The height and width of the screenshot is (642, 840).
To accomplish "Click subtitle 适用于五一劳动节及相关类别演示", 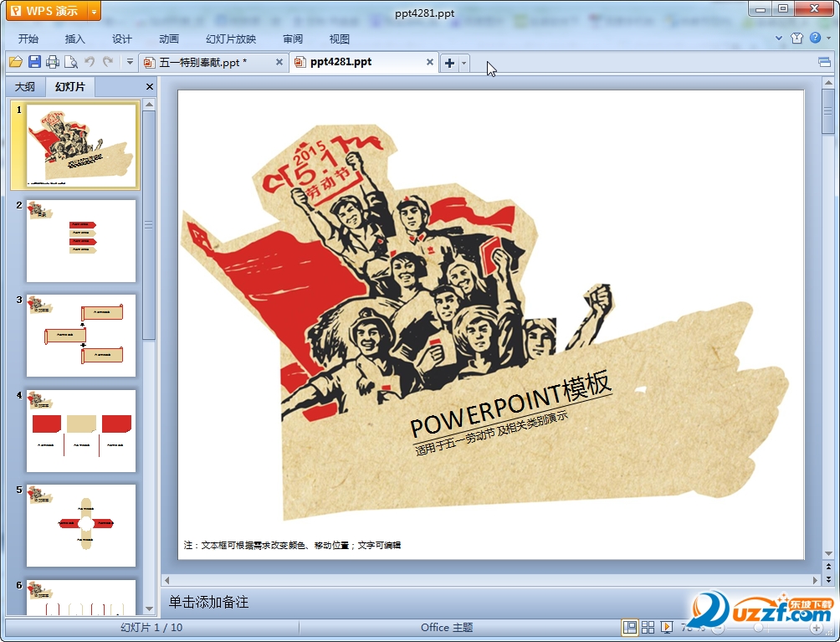I will pos(491,434).
